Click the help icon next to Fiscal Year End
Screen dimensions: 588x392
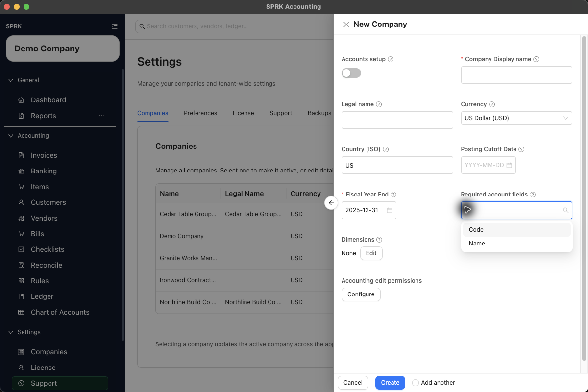[393, 195]
